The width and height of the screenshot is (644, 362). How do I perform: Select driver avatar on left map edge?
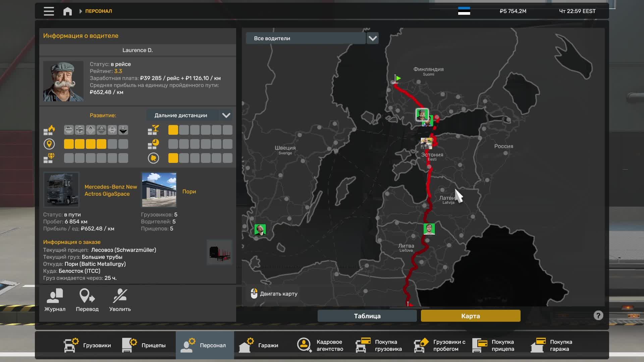(260, 230)
